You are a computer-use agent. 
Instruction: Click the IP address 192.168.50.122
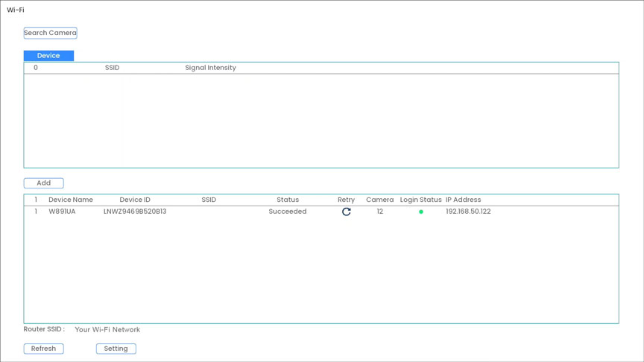468,212
